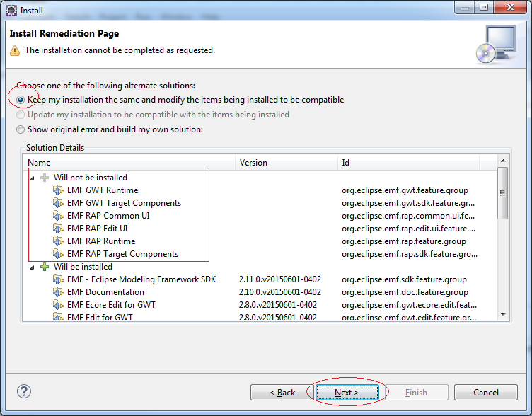This screenshot has height=416, width=532.
Task: Sort by the Id column header
Action: [x=409, y=163]
